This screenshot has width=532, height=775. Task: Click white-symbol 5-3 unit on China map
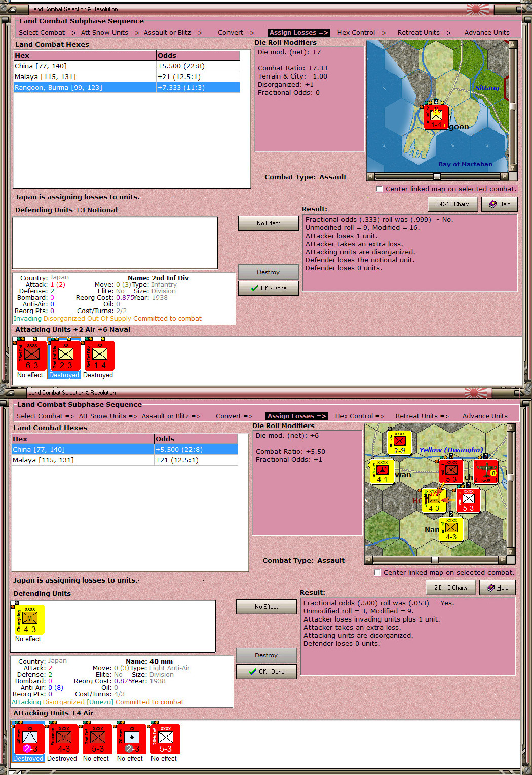468,500
